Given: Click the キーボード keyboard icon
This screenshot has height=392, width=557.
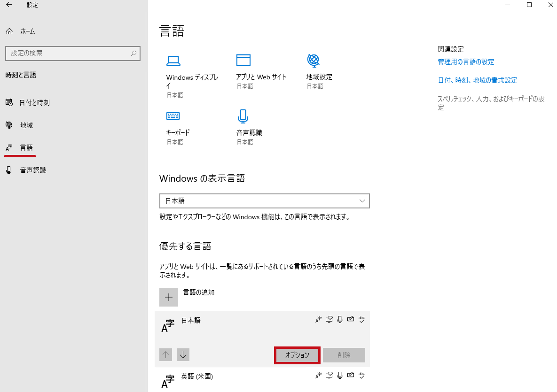Looking at the screenshot, I should pos(173,115).
